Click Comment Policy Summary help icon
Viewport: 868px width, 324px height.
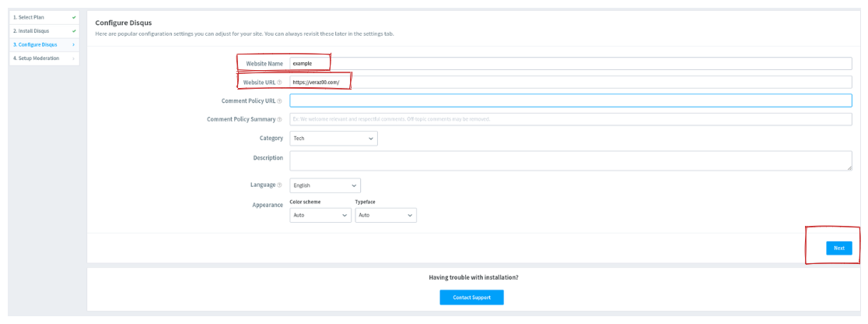click(x=279, y=119)
